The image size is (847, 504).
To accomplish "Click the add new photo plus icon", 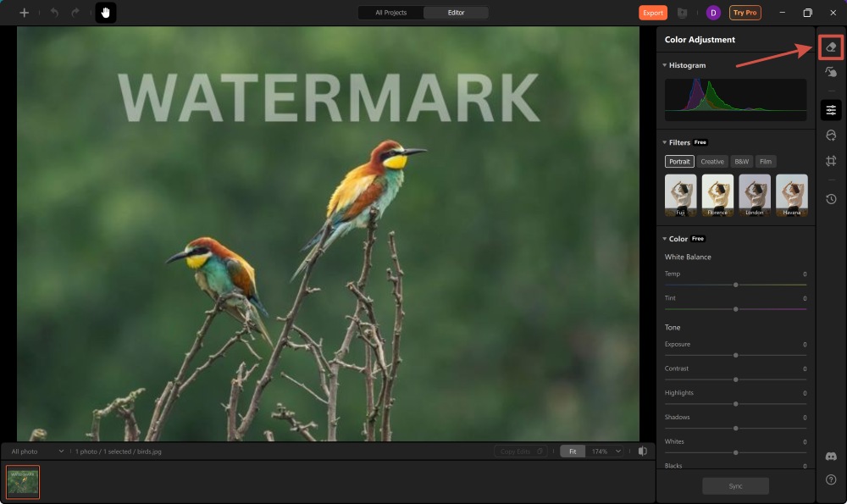I will click(24, 13).
